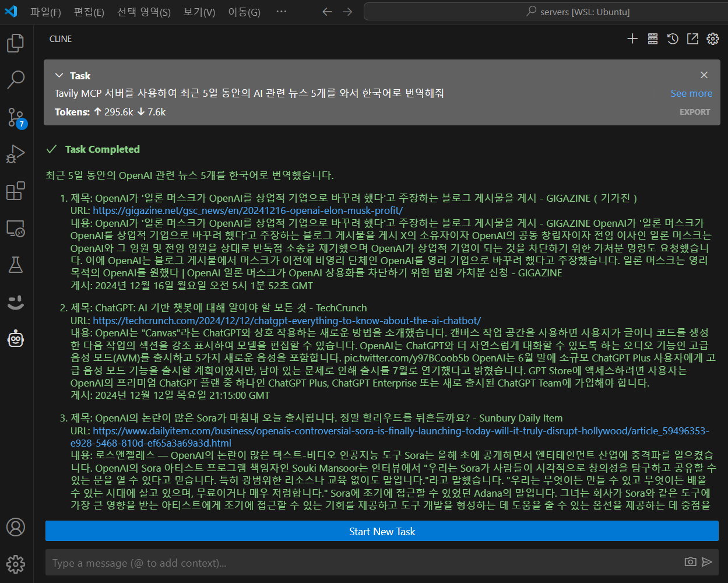728x583 pixels.
Task: Open the Remote Explorer view
Action: click(x=16, y=228)
